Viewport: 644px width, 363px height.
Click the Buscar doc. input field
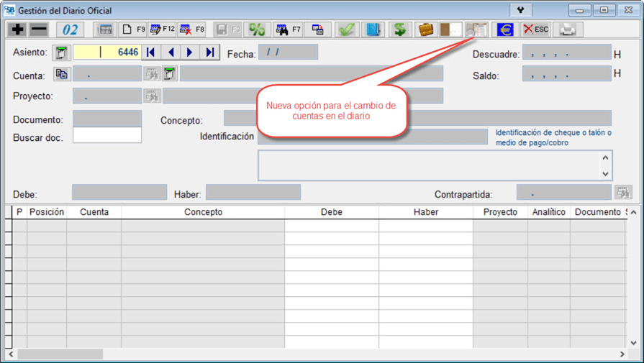click(107, 135)
